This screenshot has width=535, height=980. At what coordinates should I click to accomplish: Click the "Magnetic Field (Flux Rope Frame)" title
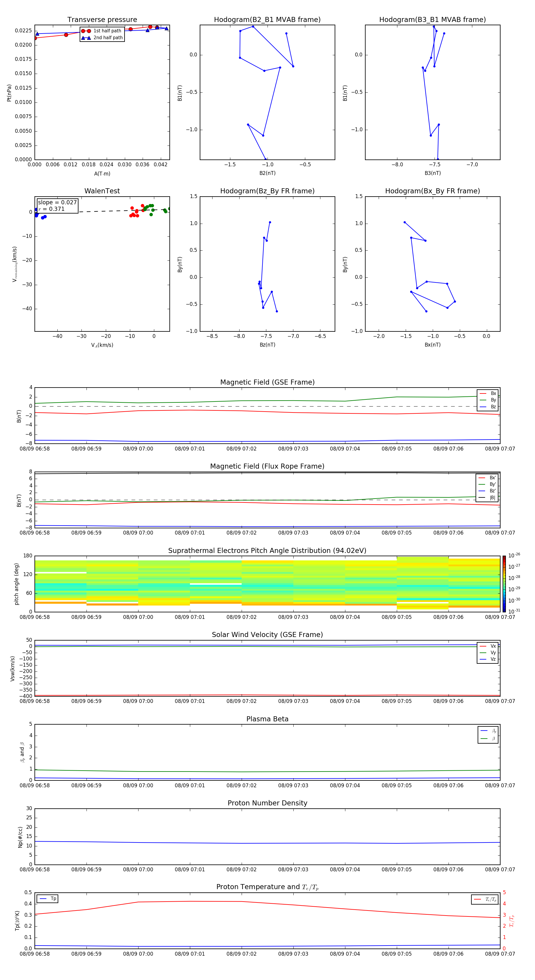coord(267,467)
